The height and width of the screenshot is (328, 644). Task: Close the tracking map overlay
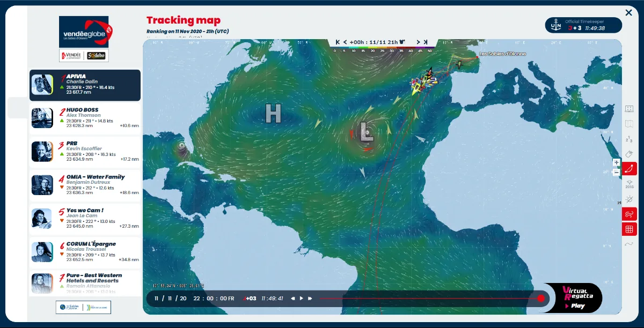coord(628,13)
